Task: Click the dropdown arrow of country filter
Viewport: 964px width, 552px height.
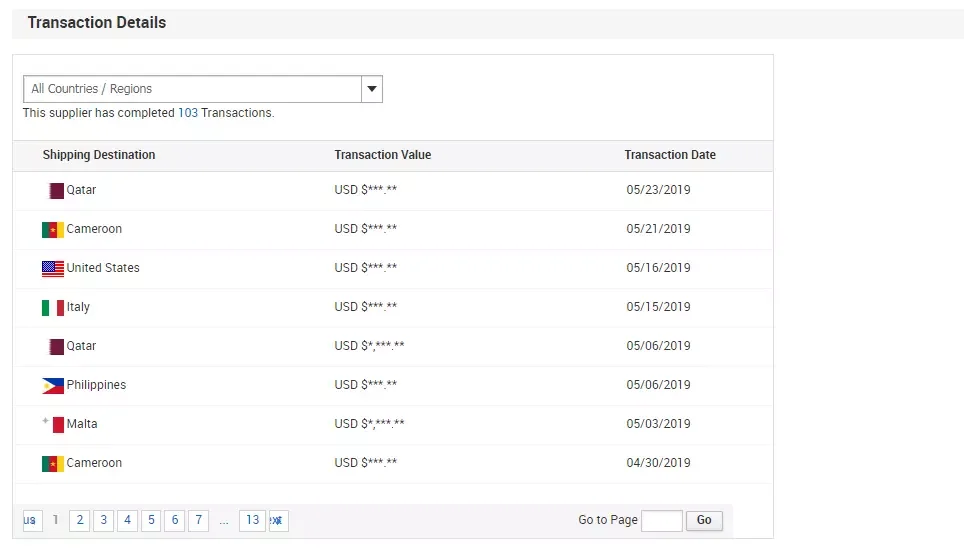Action: coord(372,89)
